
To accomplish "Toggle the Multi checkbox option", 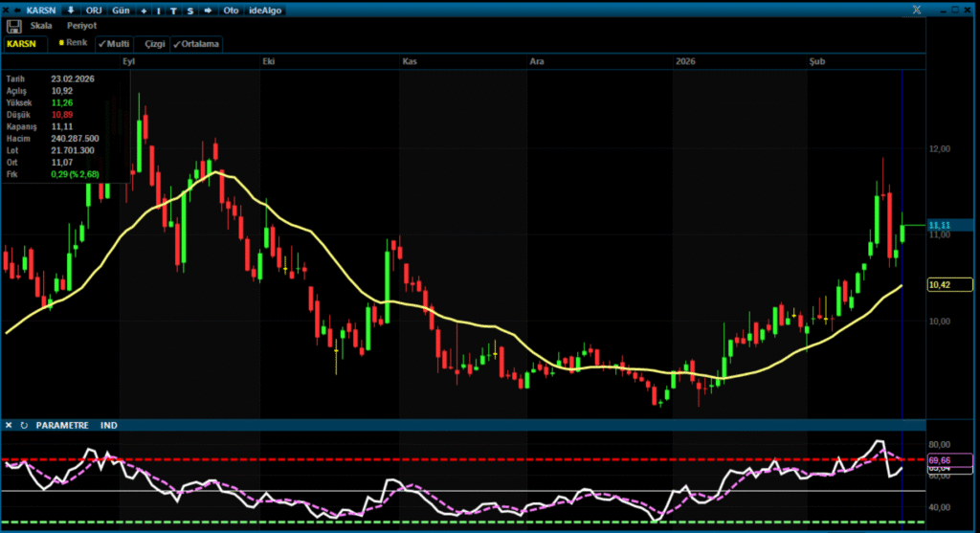I will coord(114,44).
